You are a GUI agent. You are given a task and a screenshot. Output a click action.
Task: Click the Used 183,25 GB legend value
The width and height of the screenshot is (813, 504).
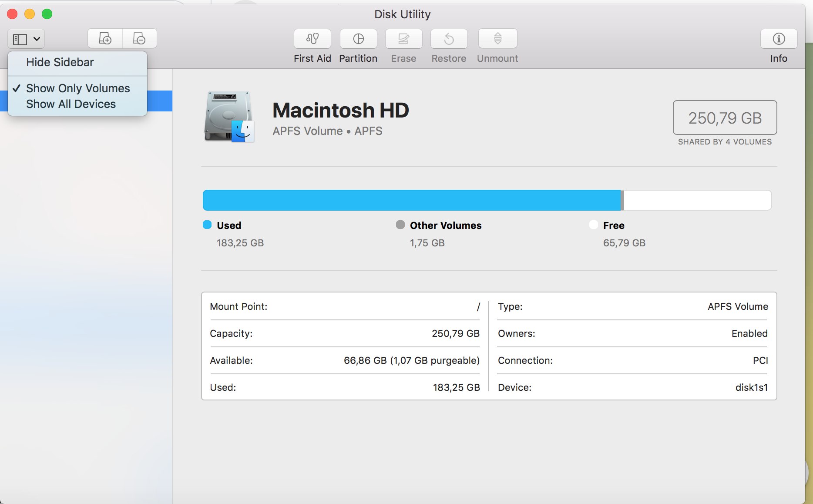click(240, 243)
